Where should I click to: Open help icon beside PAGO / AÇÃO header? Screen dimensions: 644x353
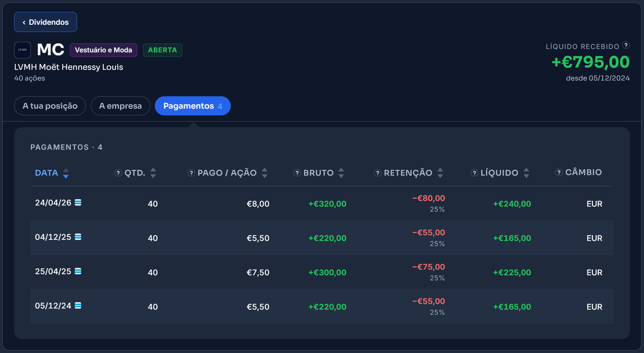(191, 173)
